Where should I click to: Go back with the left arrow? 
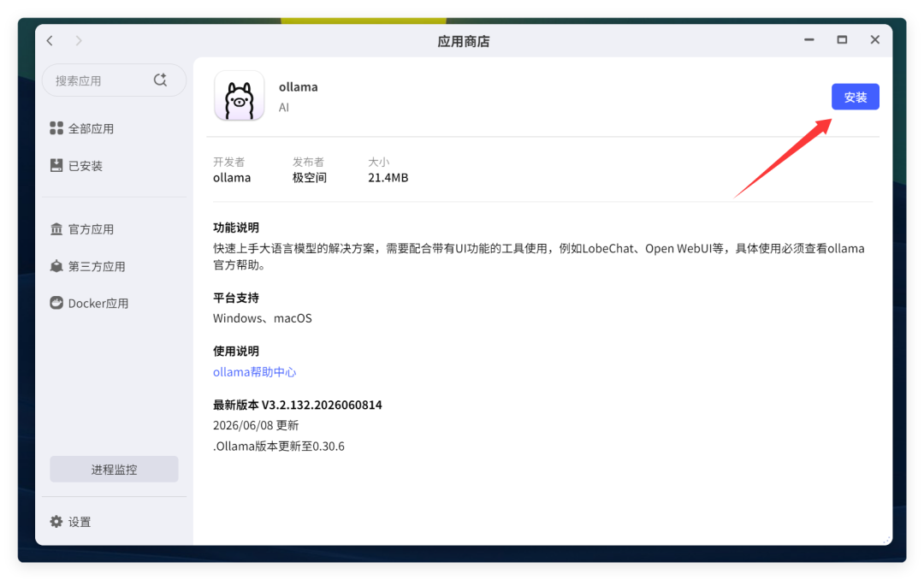click(x=50, y=41)
